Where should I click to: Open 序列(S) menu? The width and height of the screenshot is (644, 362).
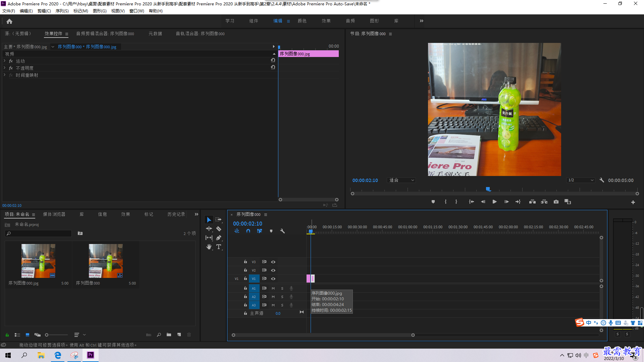tap(62, 11)
